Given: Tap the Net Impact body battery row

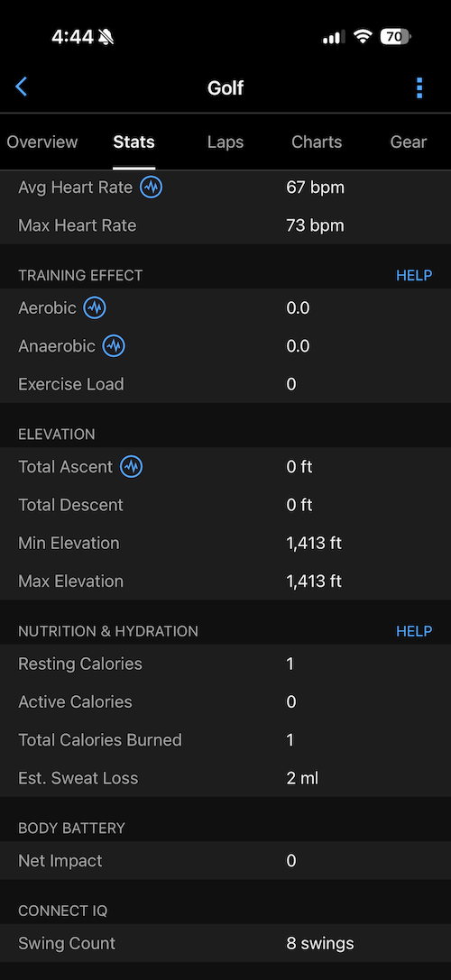Looking at the screenshot, I should pyautogui.click(x=225, y=861).
